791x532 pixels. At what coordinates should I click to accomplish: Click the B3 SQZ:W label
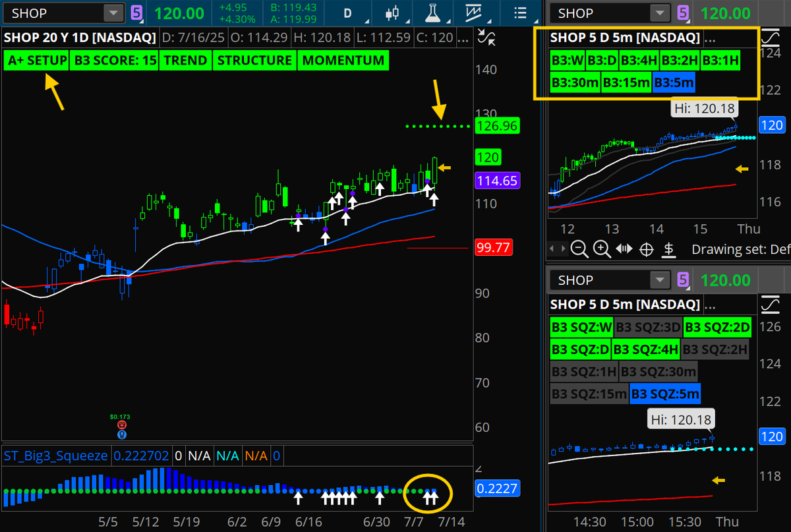click(x=582, y=326)
